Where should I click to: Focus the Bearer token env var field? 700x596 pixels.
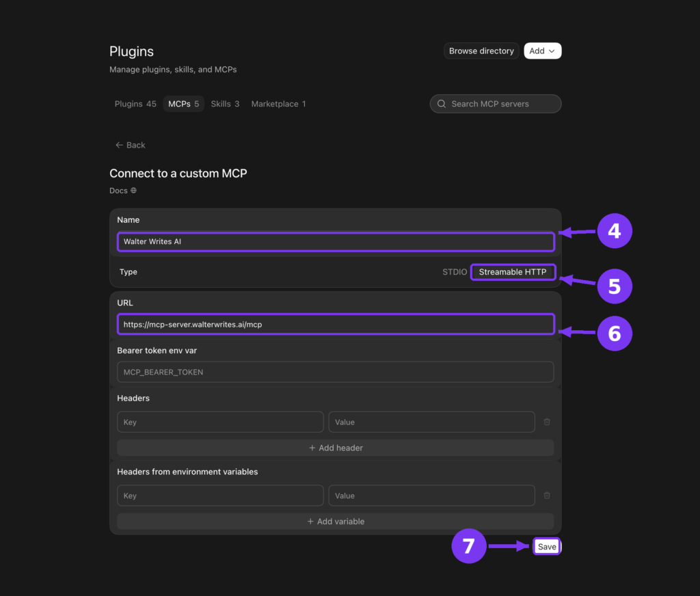[x=336, y=372]
